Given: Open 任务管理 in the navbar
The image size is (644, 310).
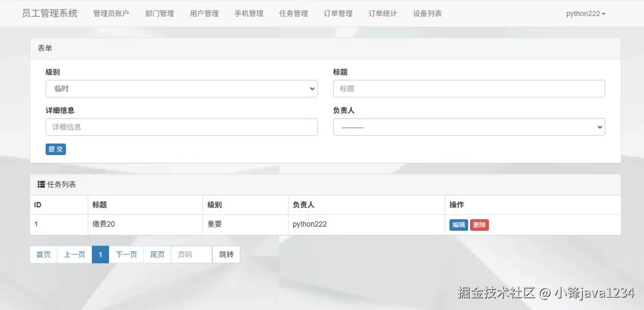Looking at the screenshot, I should pos(294,13).
